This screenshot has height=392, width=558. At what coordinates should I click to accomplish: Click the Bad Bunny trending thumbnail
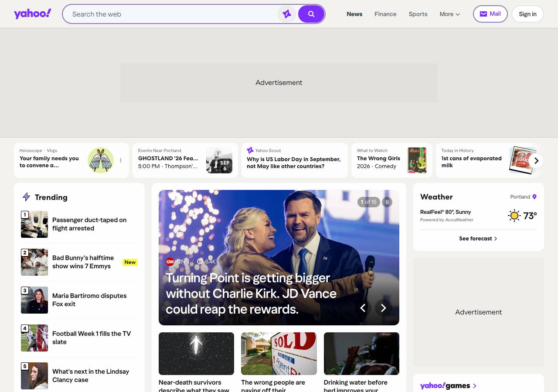pyautogui.click(x=34, y=262)
